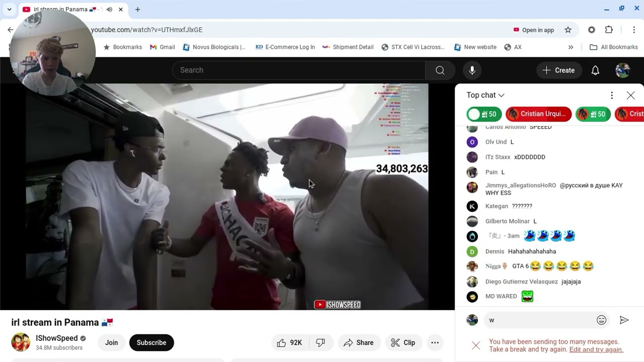Click chat user Gilberto Molinar
644x362 pixels.
point(508,221)
